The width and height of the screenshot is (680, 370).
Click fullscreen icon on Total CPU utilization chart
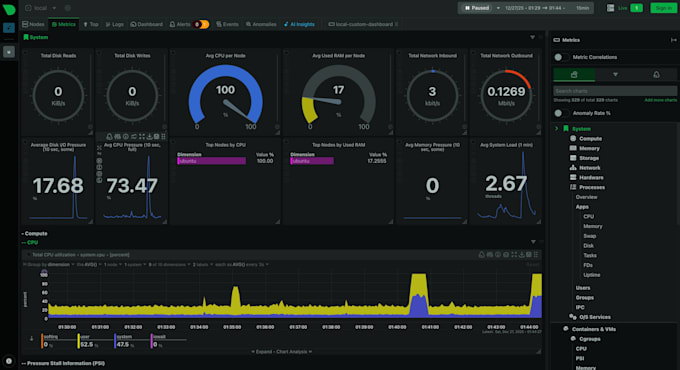pos(514,255)
